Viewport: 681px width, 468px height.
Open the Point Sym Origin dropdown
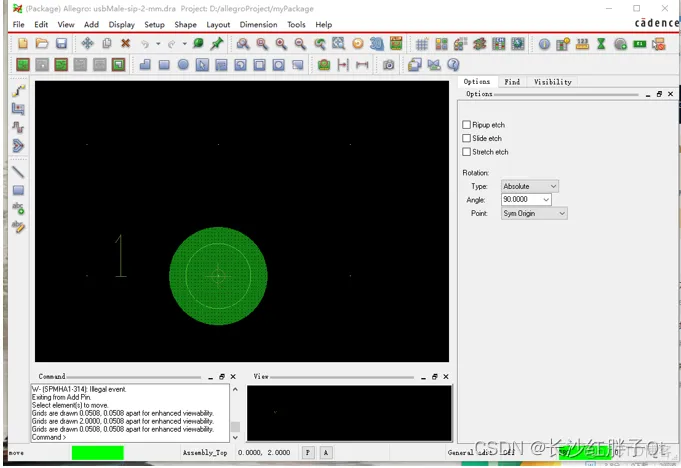coord(534,213)
